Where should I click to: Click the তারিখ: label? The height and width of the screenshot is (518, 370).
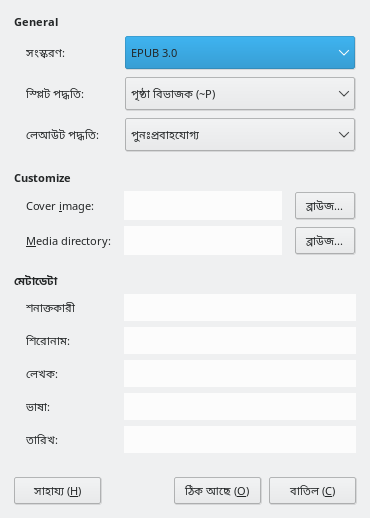42,440
